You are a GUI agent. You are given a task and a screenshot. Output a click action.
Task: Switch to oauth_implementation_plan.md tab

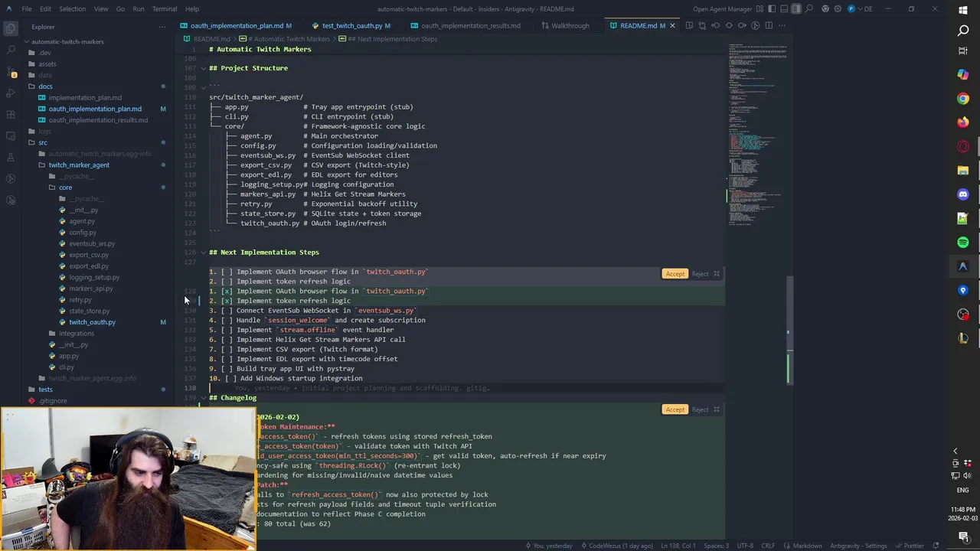pyautogui.click(x=236, y=25)
